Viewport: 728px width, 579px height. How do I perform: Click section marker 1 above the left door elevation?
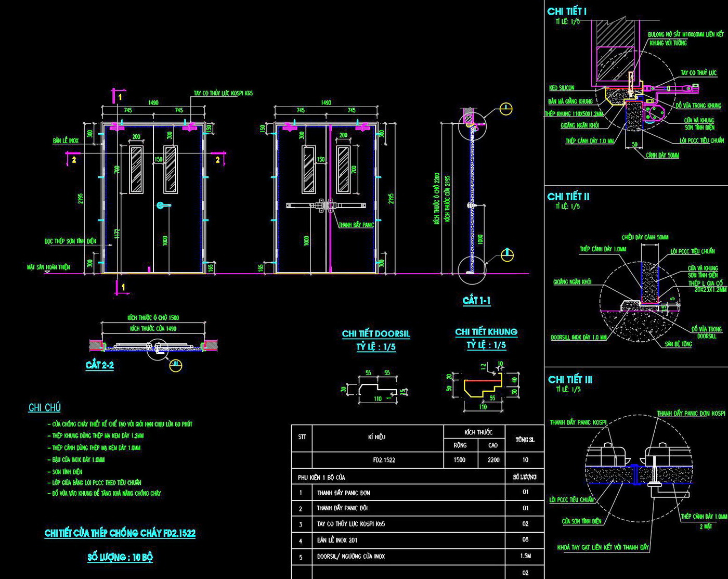119,97
